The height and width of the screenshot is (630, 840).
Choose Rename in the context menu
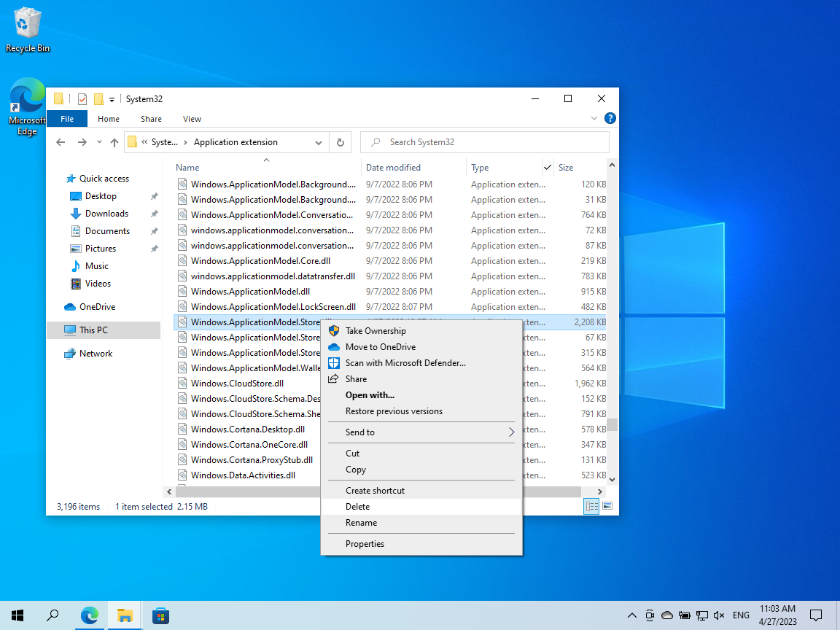click(421, 523)
